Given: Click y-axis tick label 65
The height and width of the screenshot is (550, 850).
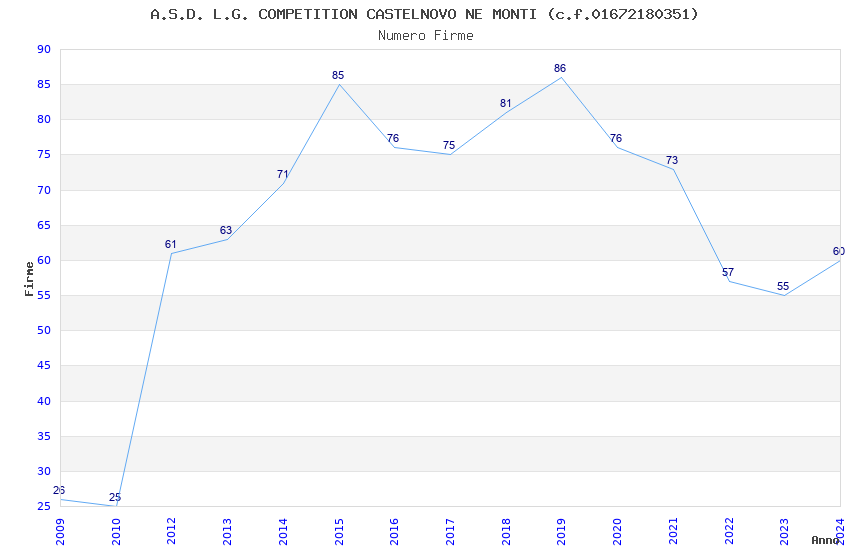Looking at the screenshot, I should coord(44,225).
